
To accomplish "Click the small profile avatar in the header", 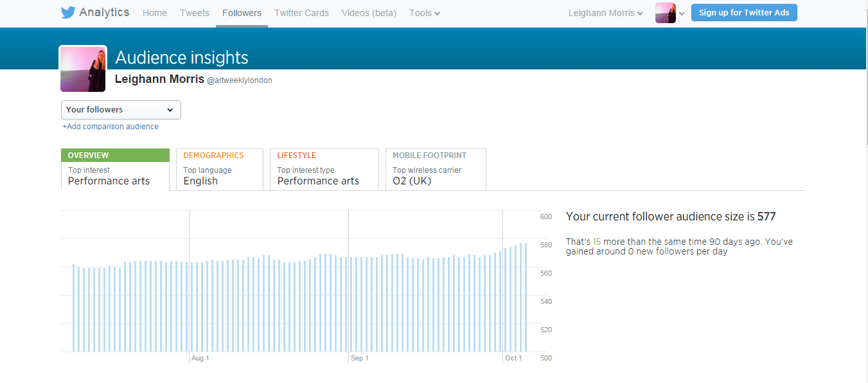I will (665, 13).
